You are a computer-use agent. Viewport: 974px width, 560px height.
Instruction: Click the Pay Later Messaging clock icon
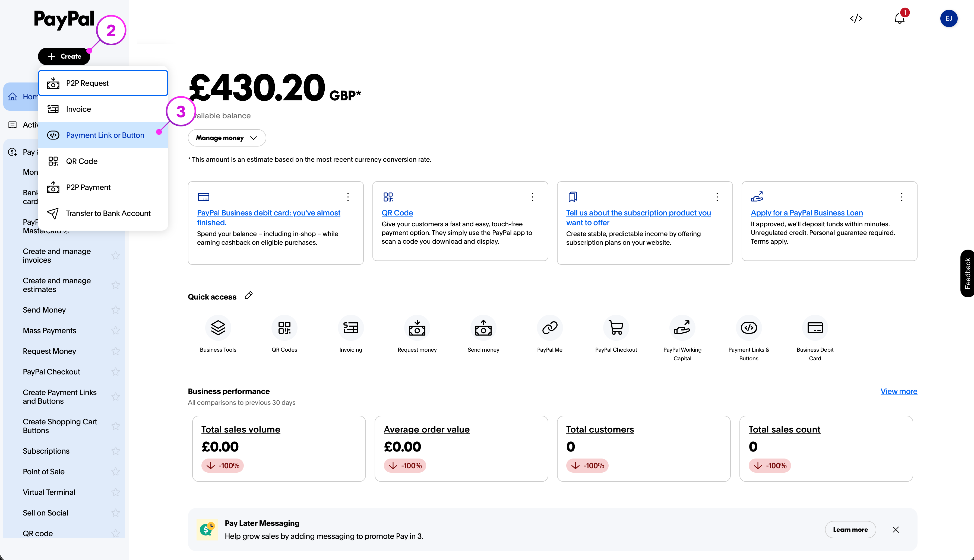coord(207,529)
